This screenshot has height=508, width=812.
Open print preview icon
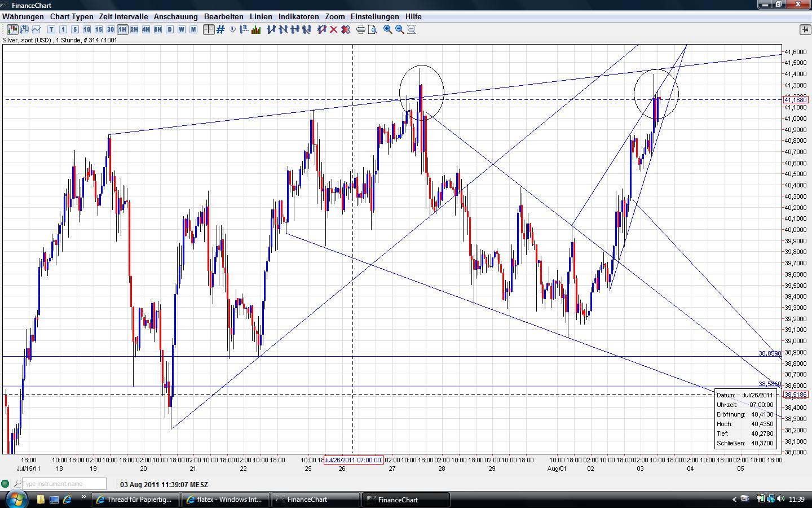[373, 29]
